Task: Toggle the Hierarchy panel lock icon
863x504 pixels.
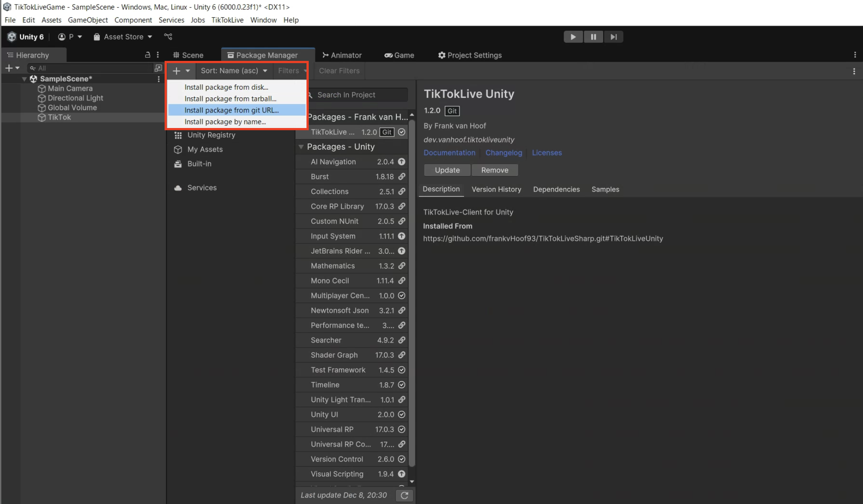Action: point(147,55)
